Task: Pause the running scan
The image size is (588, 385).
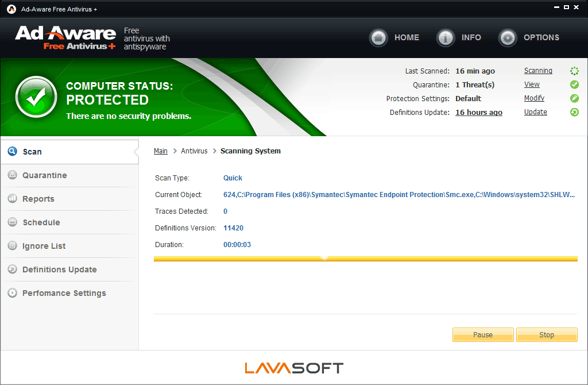Action: coord(483,334)
